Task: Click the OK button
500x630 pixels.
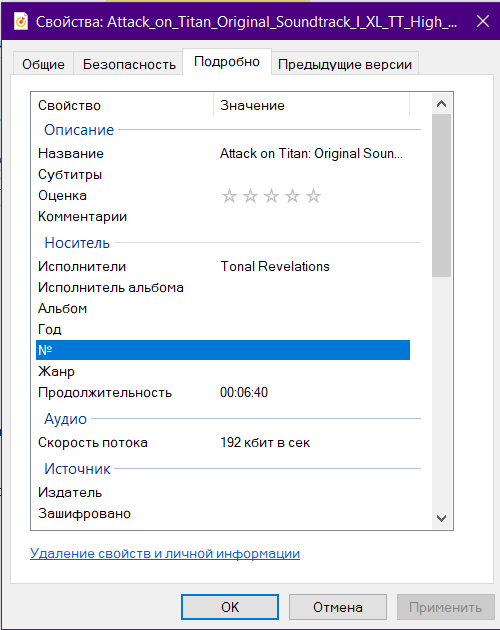Action: click(230, 607)
